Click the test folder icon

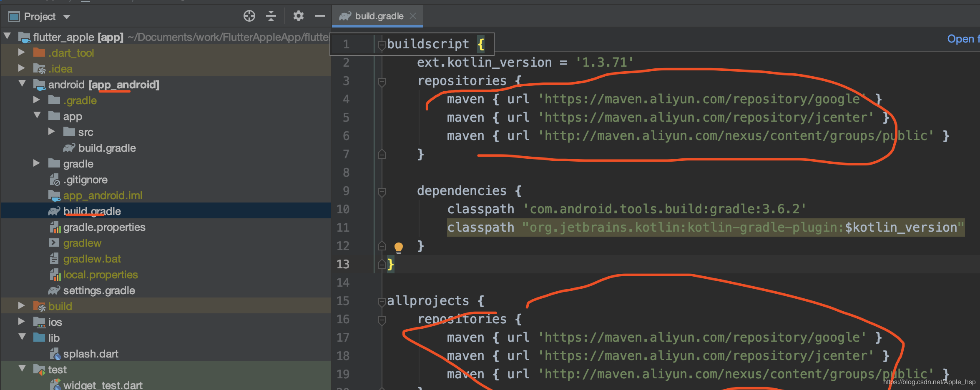tap(39, 370)
